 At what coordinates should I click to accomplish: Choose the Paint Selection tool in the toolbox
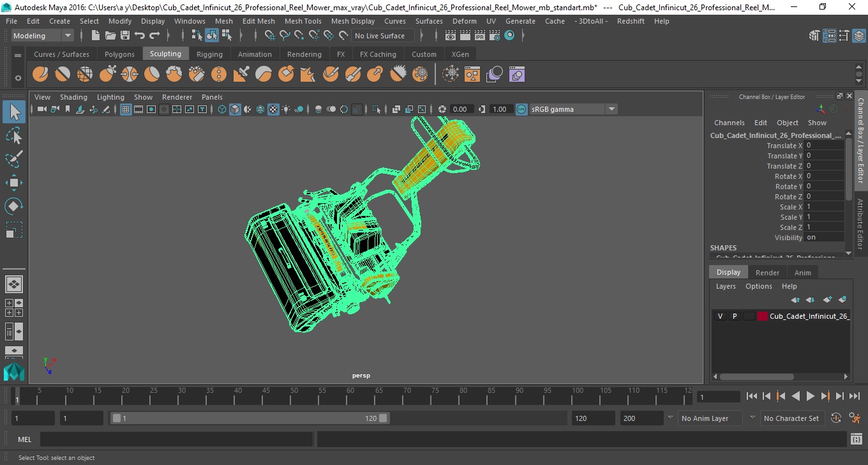[14, 159]
